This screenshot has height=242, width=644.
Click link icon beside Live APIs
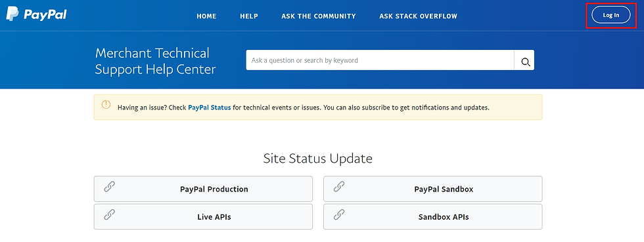pos(109,214)
